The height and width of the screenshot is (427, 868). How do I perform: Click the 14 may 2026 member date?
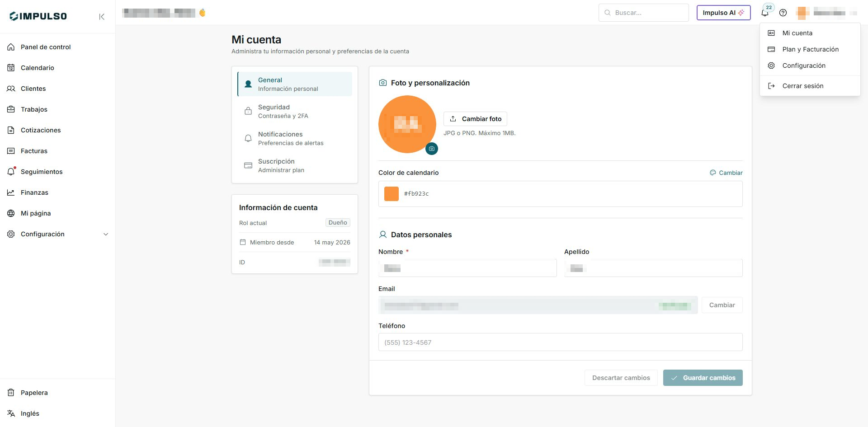tap(332, 243)
